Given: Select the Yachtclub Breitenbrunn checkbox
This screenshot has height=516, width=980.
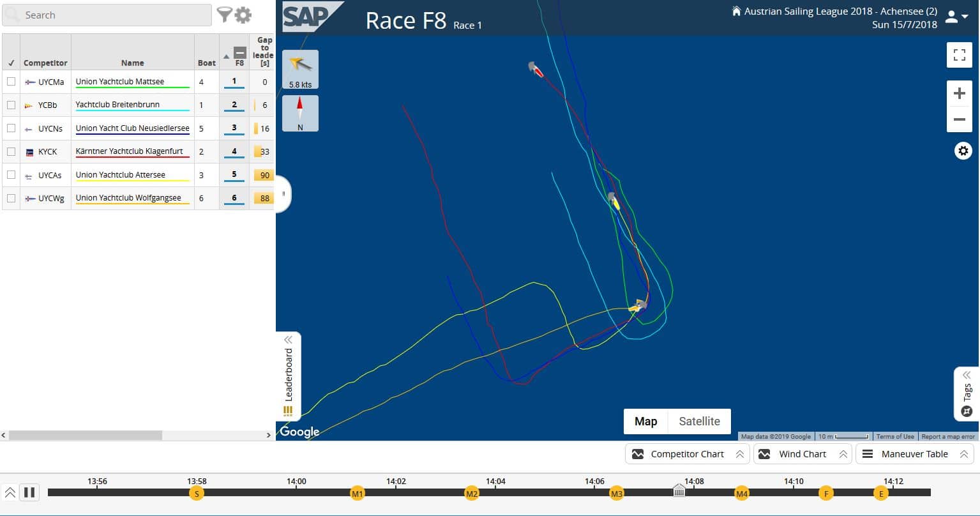Looking at the screenshot, I should click(x=11, y=105).
